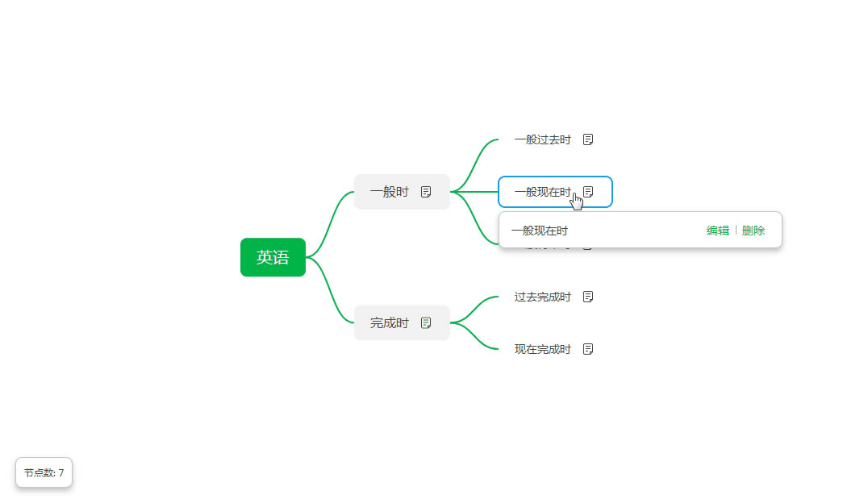The height and width of the screenshot is (503, 868).
Task: Select the 完成时 branch node
Action: coord(390,322)
